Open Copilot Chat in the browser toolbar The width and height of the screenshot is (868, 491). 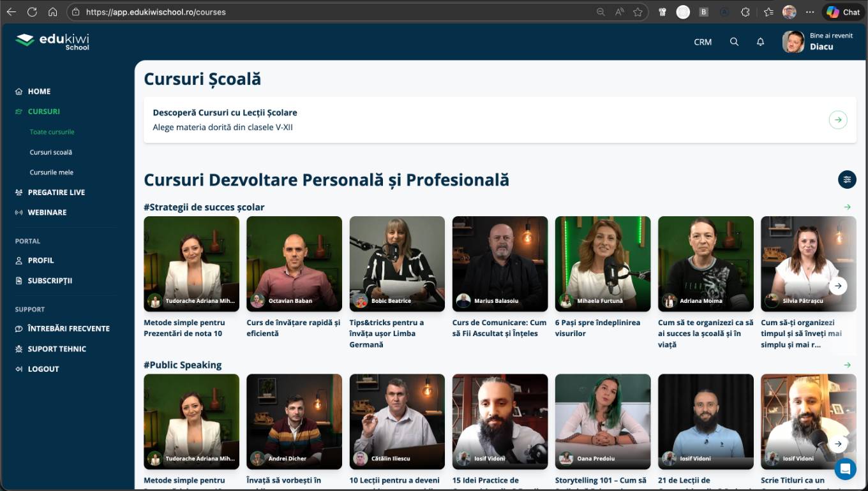coord(844,12)
